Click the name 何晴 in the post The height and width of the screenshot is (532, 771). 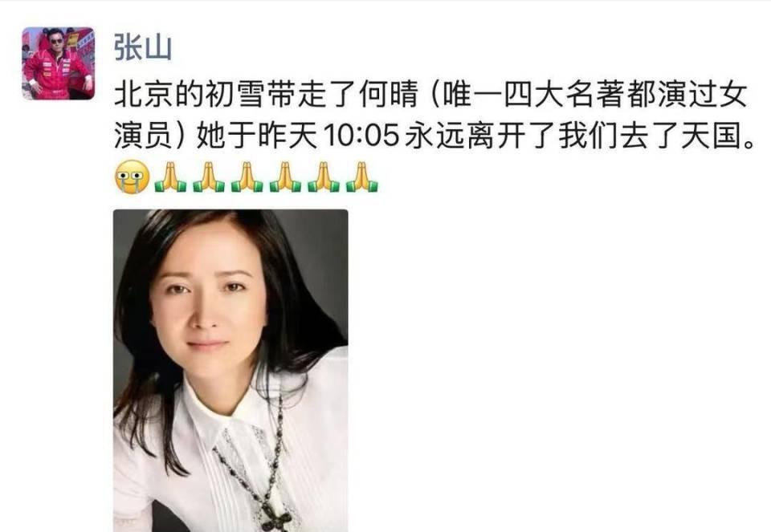pos(389,95)
